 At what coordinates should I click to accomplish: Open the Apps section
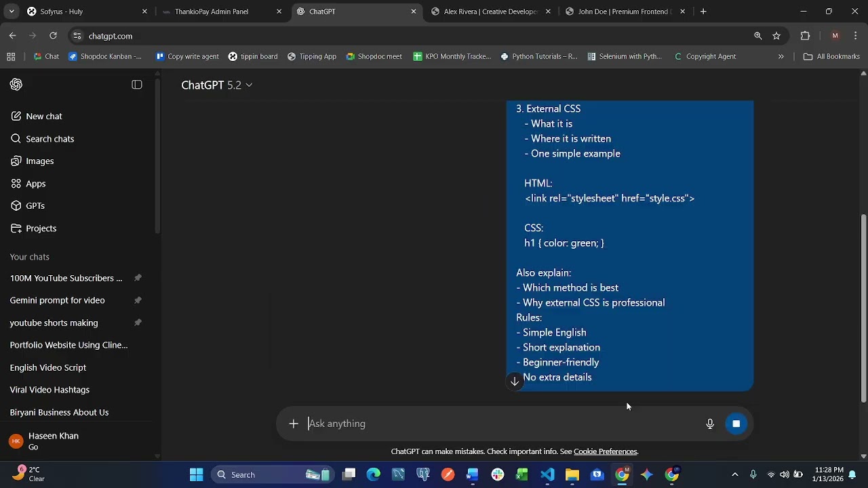point(35,184)
